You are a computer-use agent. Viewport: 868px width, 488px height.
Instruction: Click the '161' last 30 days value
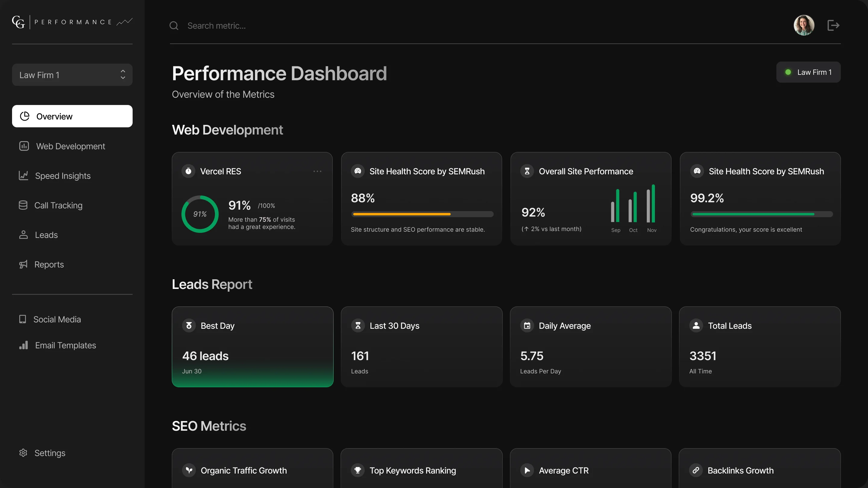click(360, 356)
